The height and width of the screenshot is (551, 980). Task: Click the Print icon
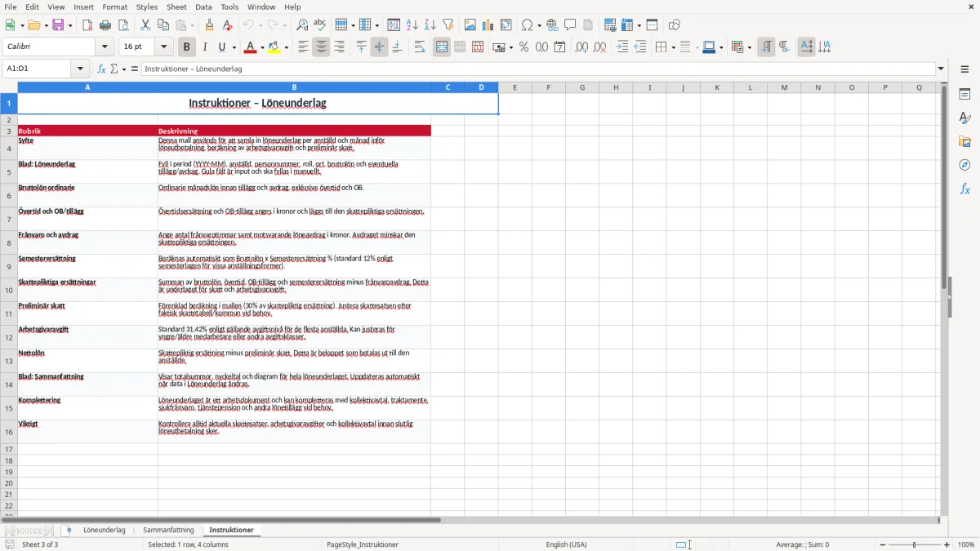(x=105, y=25)
